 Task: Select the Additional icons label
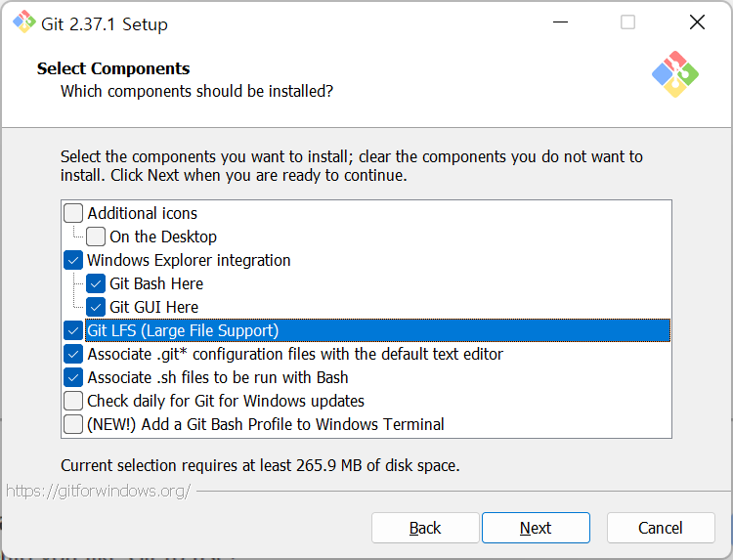pos(142,214)
